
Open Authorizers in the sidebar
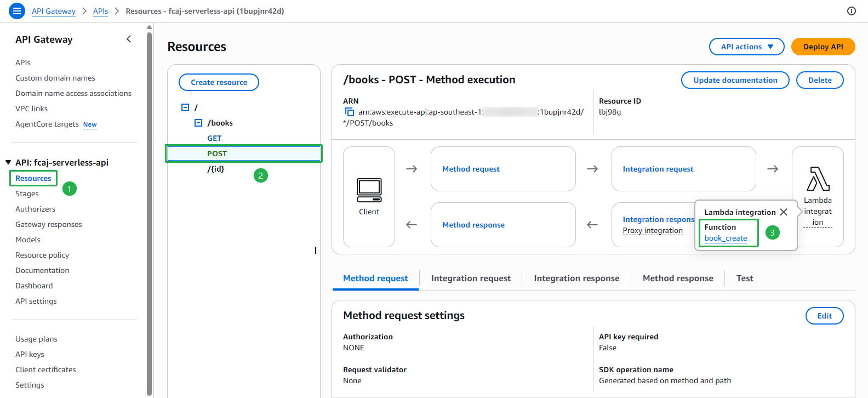tap(36, 209)
